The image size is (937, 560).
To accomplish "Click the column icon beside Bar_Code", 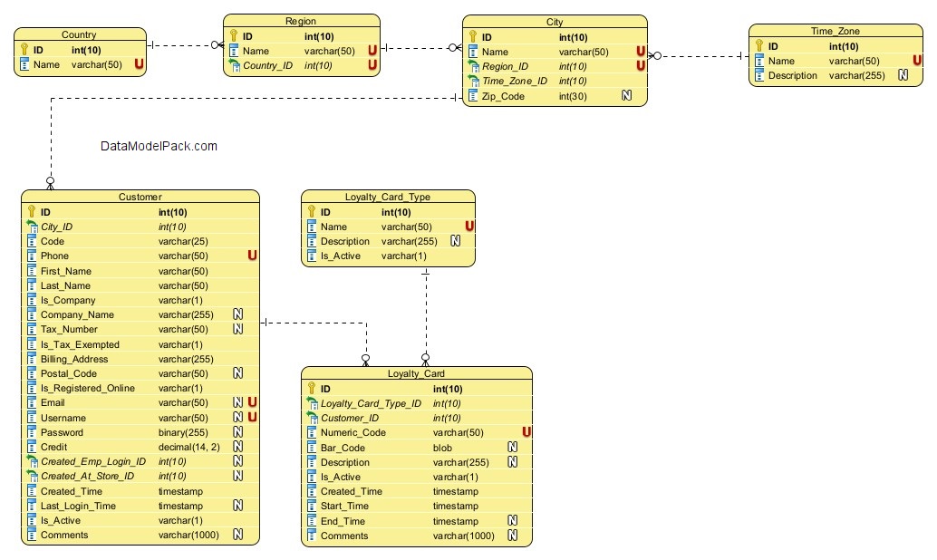I will pyautogui.click(x=313, y=448).
